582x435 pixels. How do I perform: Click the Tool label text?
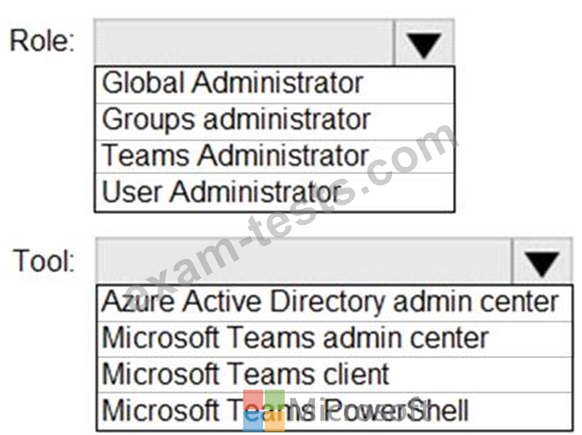click(x=44, y=261)
